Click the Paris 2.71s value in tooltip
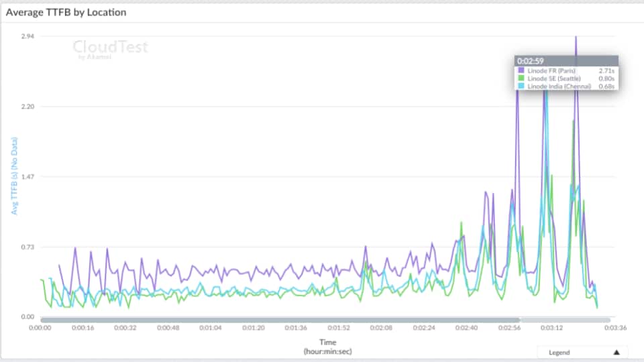This screenshot has height=362, width=644. coord(606,70)
